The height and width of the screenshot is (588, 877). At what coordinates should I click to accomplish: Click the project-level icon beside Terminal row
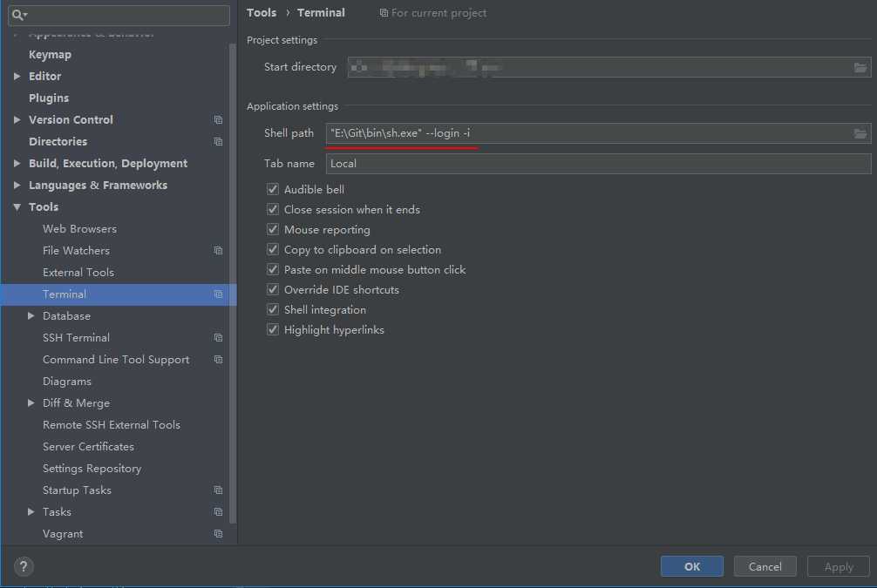point(218,294)
